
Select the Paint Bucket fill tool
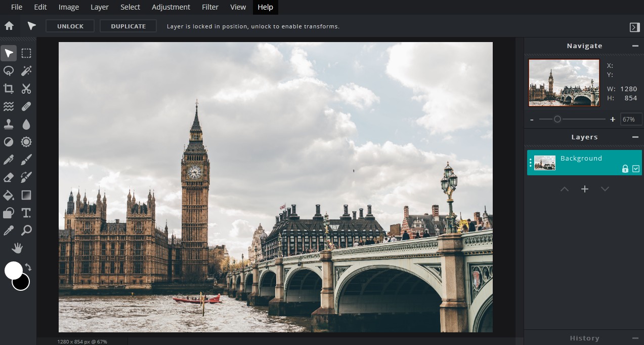click(9, 195)
